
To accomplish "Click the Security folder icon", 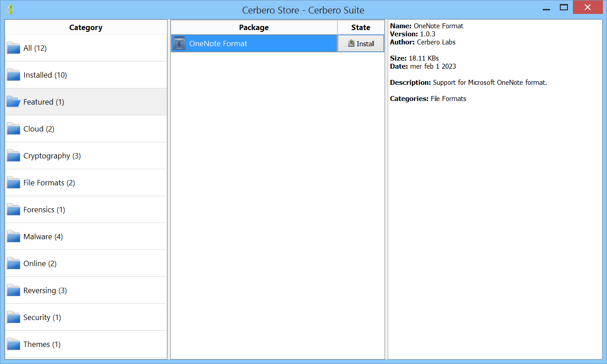I will 13,317.
